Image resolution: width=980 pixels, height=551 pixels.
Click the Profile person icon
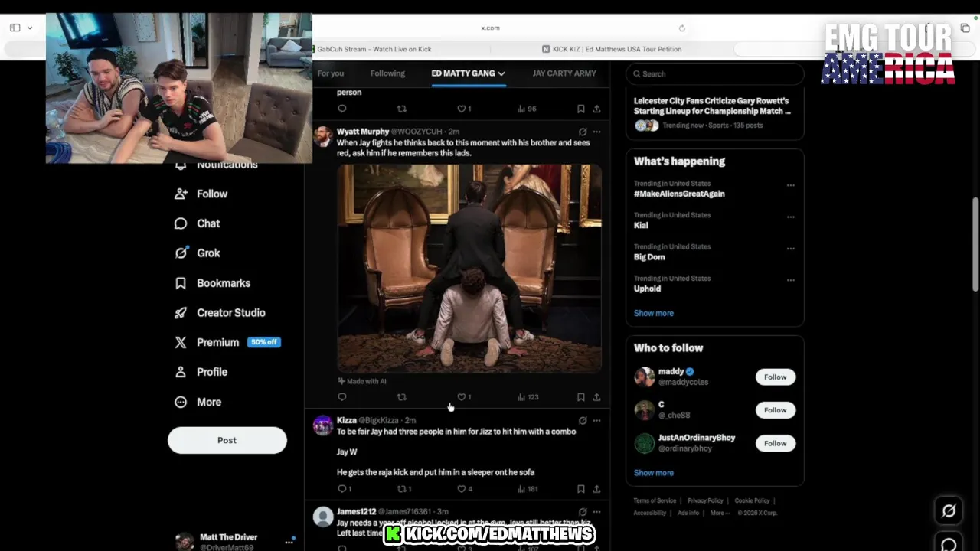click(x=181, y=372)
